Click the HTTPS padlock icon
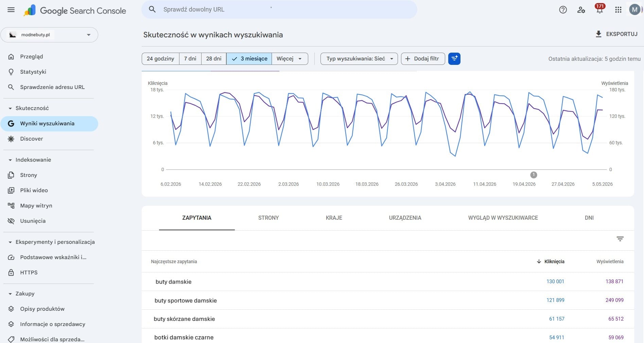Screen dimensions: 644x343 point(11,273)
